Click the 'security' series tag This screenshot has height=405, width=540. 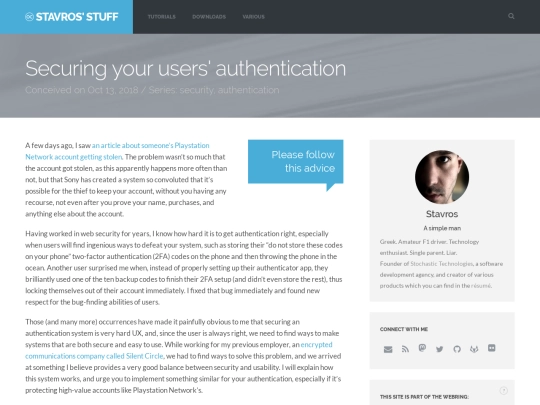coord(197,90)
